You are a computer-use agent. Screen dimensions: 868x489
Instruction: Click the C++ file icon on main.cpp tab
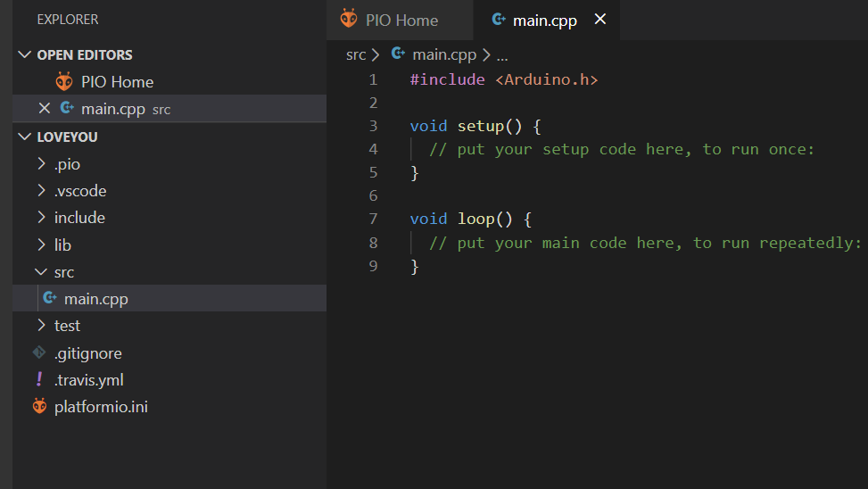point(499,20)
